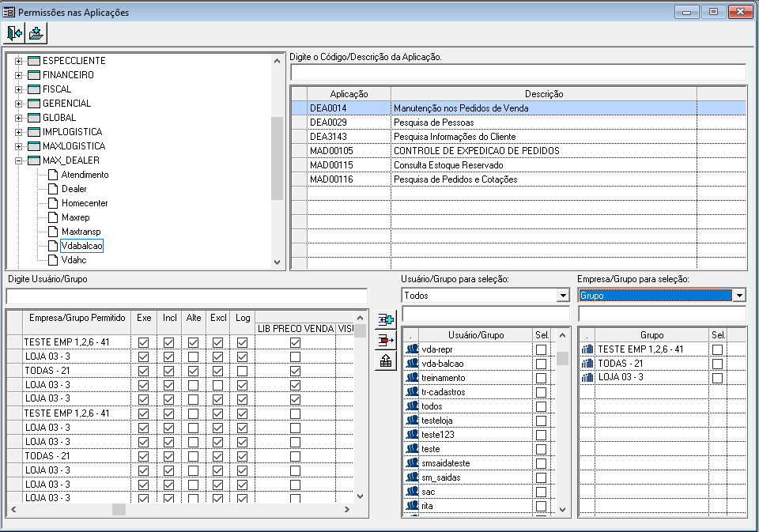Screen dimensions: 759x532
Task: Click the company icon beside TESTE EMP 1,2,6 - 41 group
Action: pos(587,349)
